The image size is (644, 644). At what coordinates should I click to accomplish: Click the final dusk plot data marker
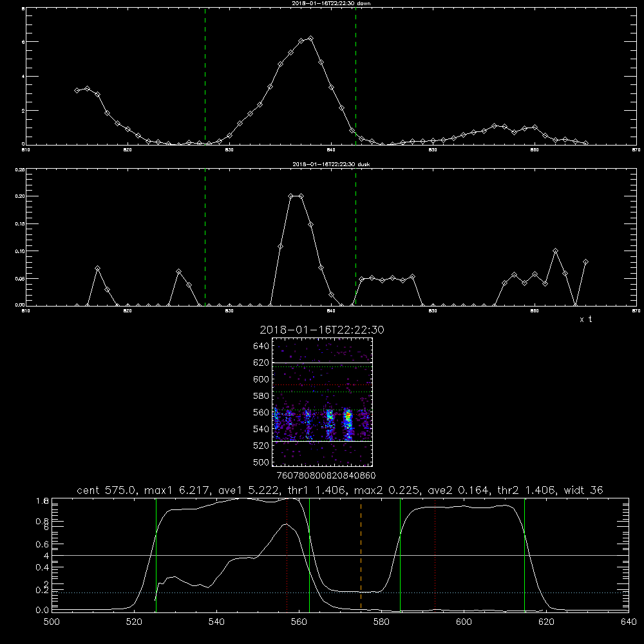(585, 262)
